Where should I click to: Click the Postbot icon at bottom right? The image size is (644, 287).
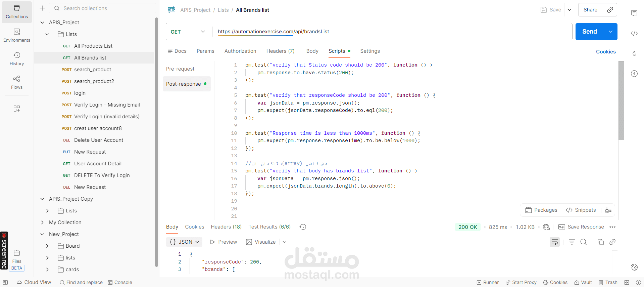coord(634,267)
